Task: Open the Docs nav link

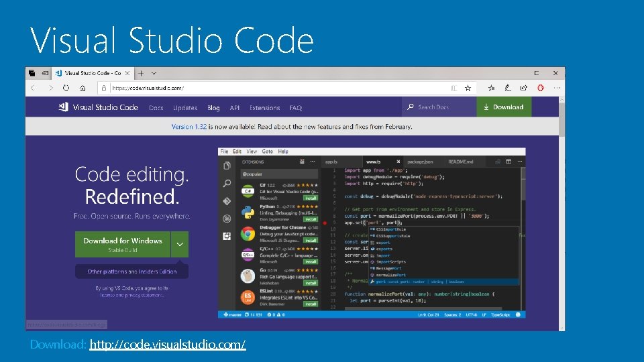Action: (x=156, y=107)
